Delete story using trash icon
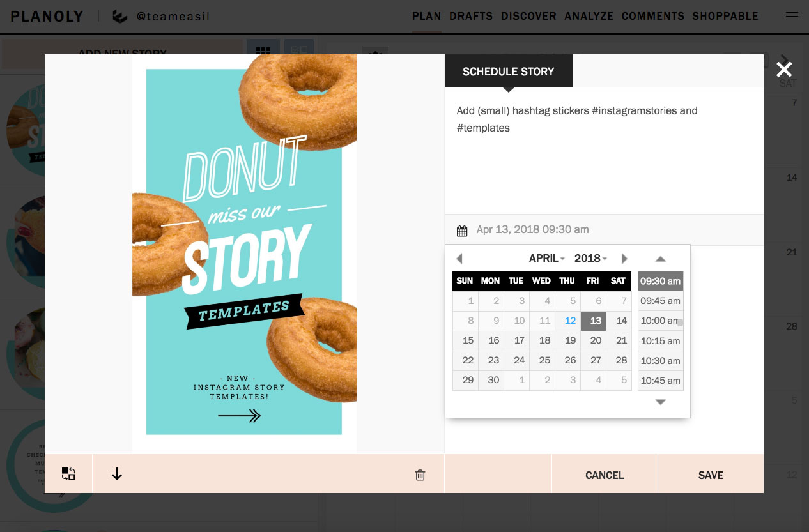This screenshot has width=809, height=532. point(420,475)
